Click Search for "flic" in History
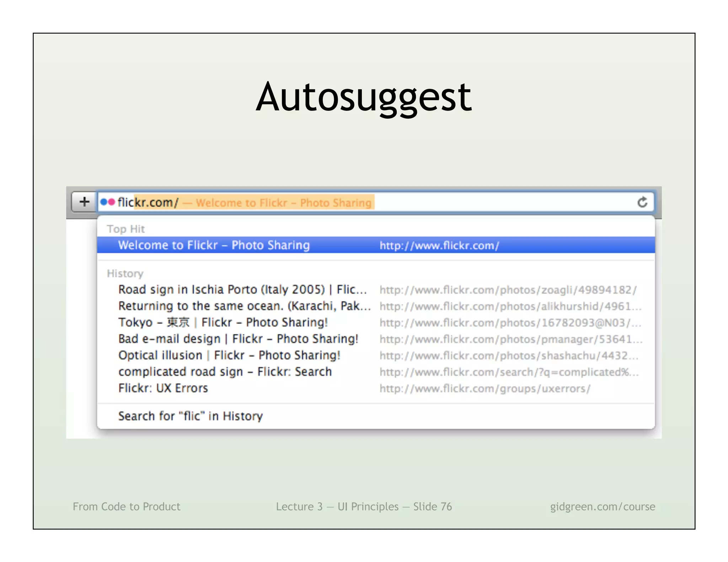 pos(191,416)
